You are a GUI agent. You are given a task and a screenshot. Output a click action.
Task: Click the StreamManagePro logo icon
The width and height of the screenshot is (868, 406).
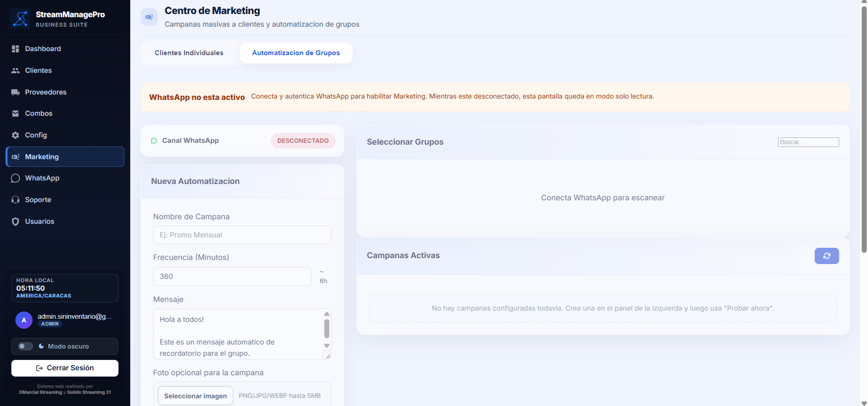[x=20, y=19]
